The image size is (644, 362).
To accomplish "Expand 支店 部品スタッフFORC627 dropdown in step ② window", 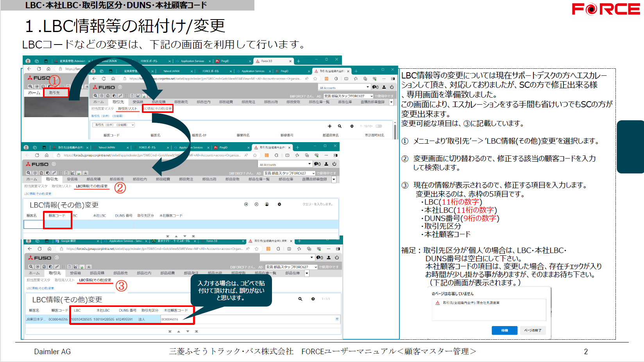I will (x=289, y=173).
